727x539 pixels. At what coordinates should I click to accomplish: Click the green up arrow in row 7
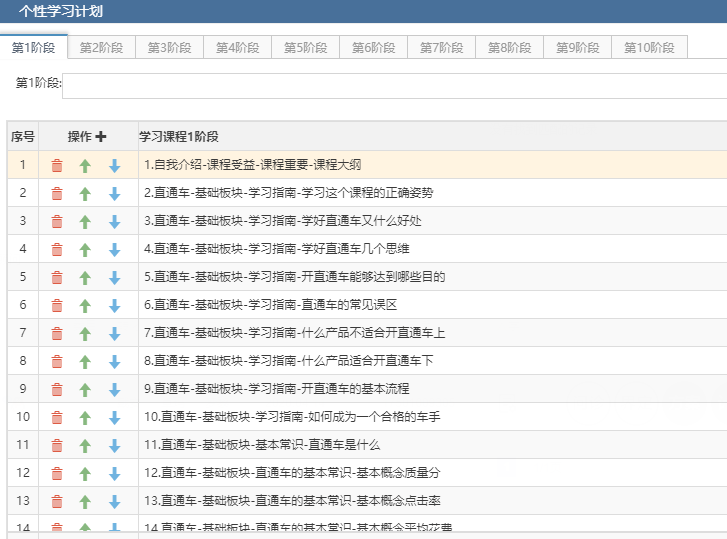tap(85, 334)
